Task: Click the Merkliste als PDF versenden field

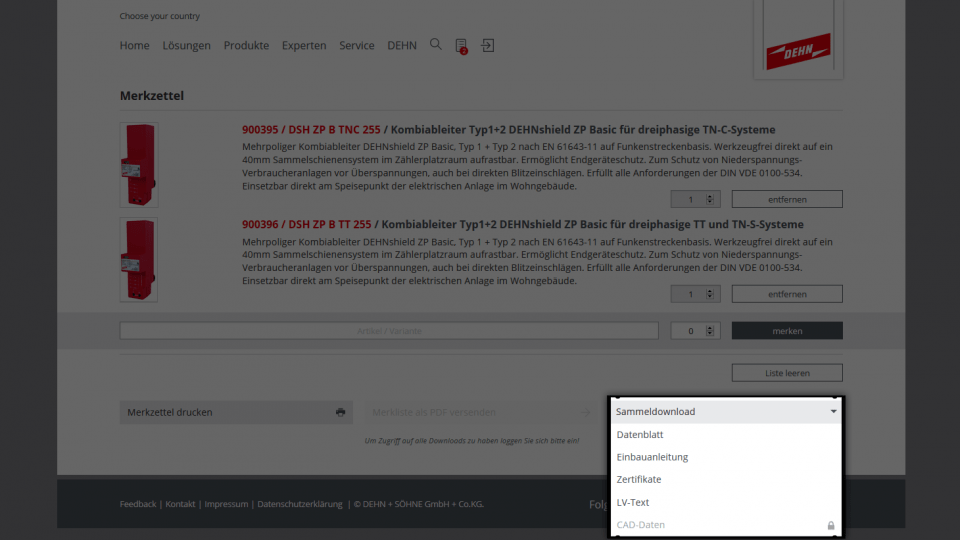Action: (481, 412)
